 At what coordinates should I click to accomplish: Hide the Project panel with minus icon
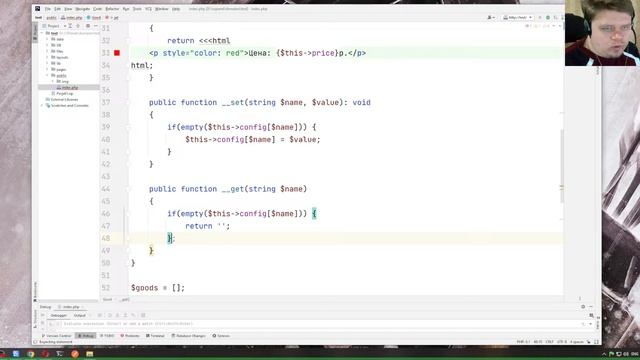[96, 26]
